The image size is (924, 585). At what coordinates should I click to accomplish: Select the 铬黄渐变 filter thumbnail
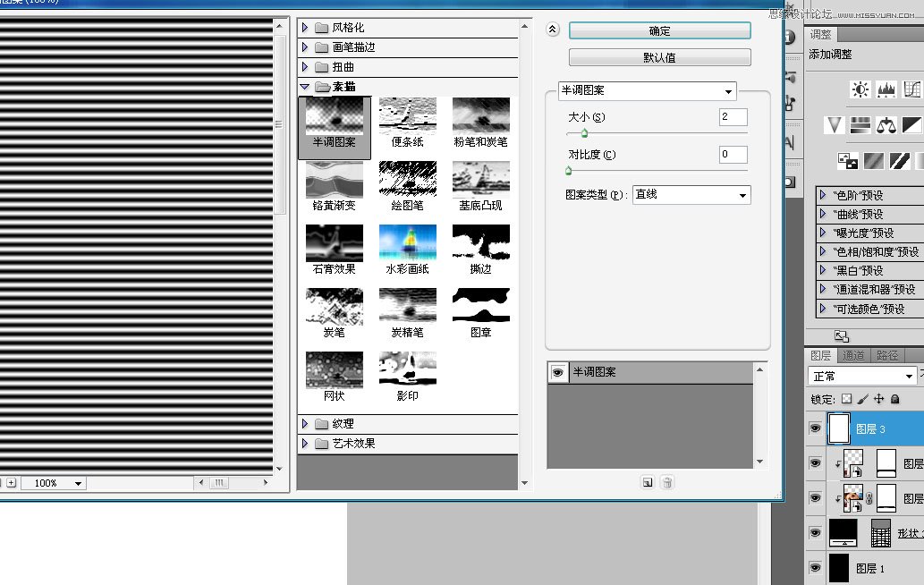[335, 187]
